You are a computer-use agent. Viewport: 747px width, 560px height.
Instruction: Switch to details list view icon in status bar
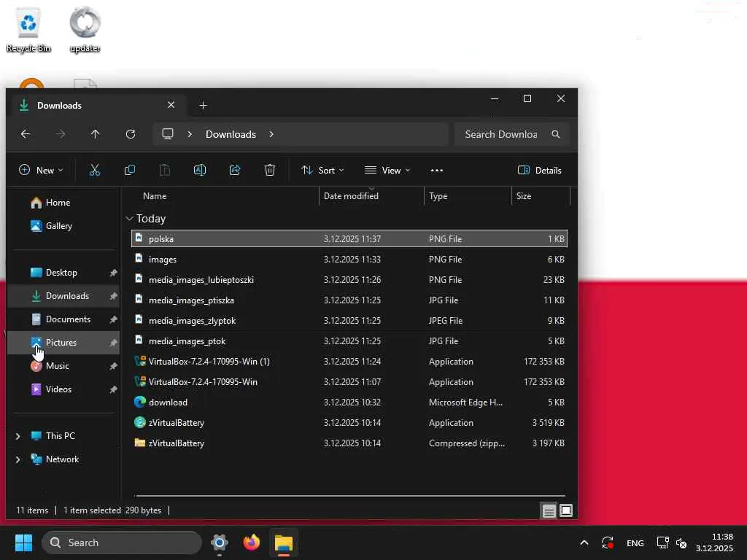point(549,511)
